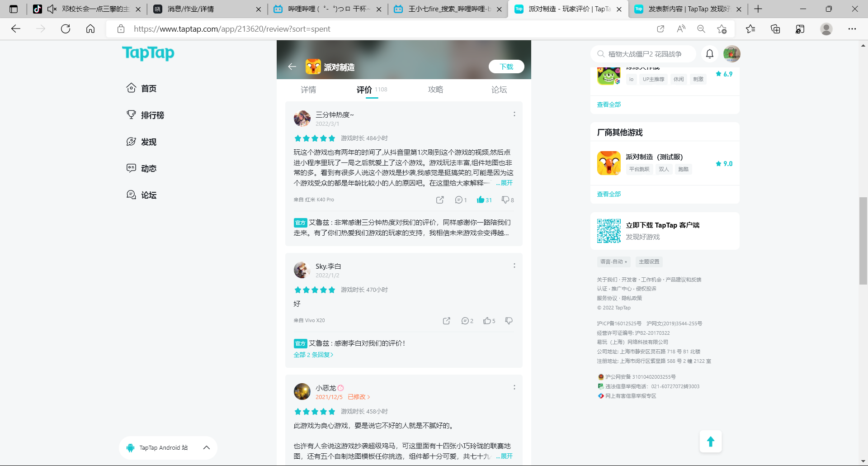
Task: Toggle like on 三分钟热度~ review
Action: pyautogui.click(x=484, y=200)
